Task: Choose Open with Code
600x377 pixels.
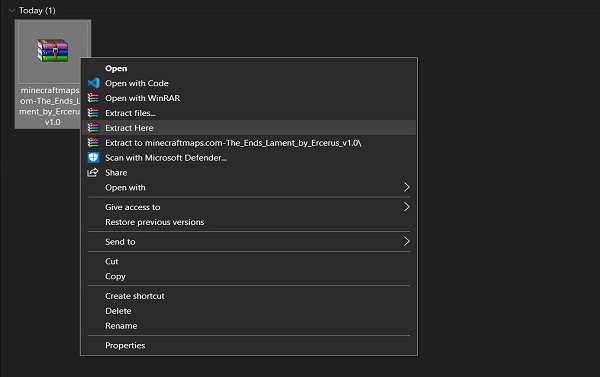Action: (249, 83)
